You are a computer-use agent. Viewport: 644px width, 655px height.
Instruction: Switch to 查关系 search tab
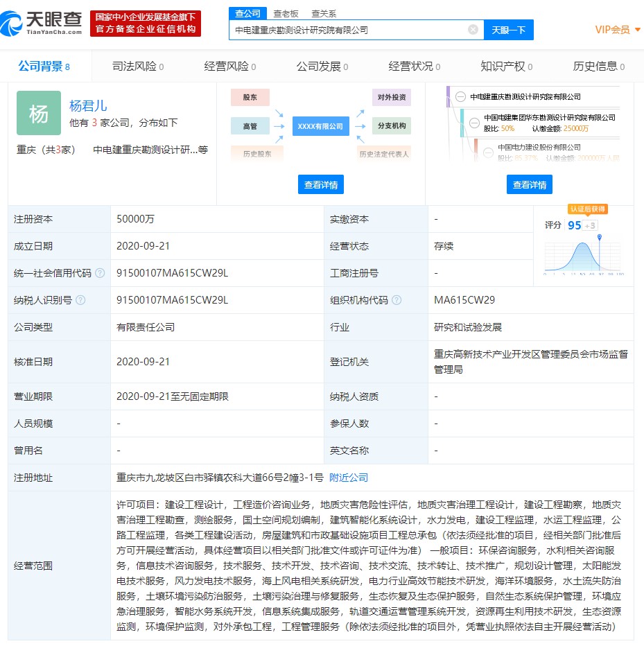click(324, 14)
